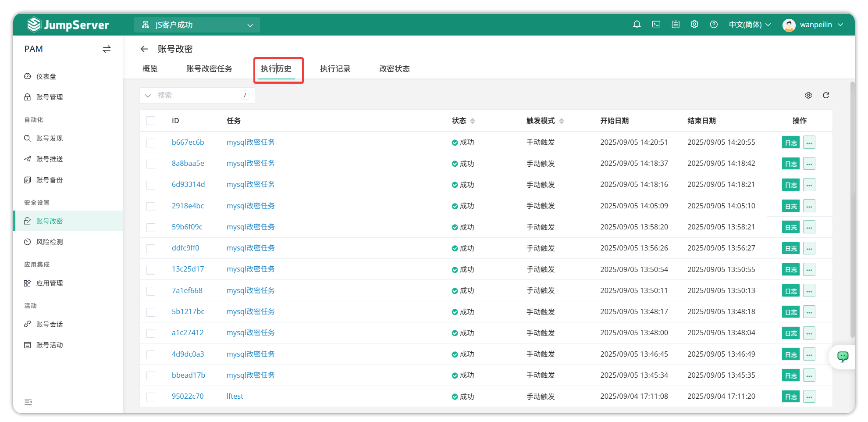Click the back arrow beside 账号改密
The height and width of the screenshot is (422, 868).
[144, 49]
